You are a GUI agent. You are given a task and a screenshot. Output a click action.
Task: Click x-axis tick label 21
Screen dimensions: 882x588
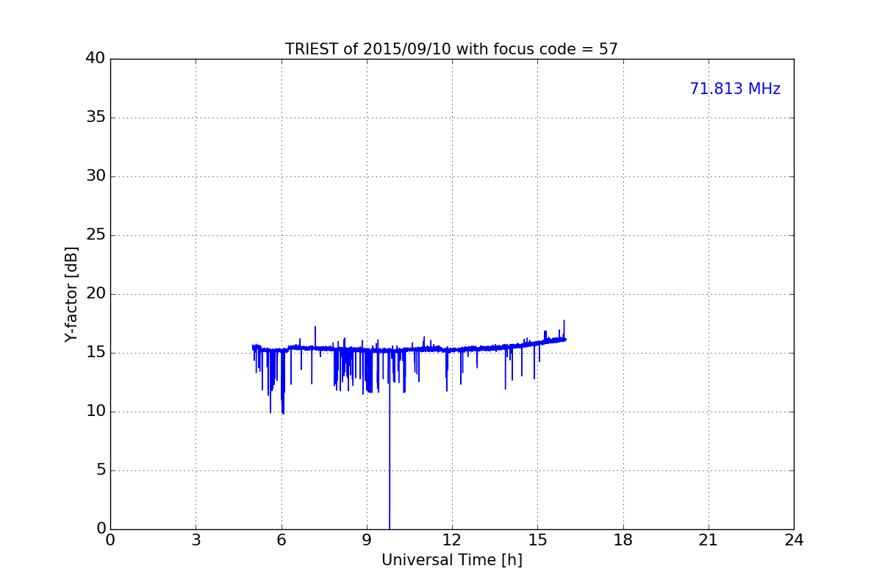point(709,540)
